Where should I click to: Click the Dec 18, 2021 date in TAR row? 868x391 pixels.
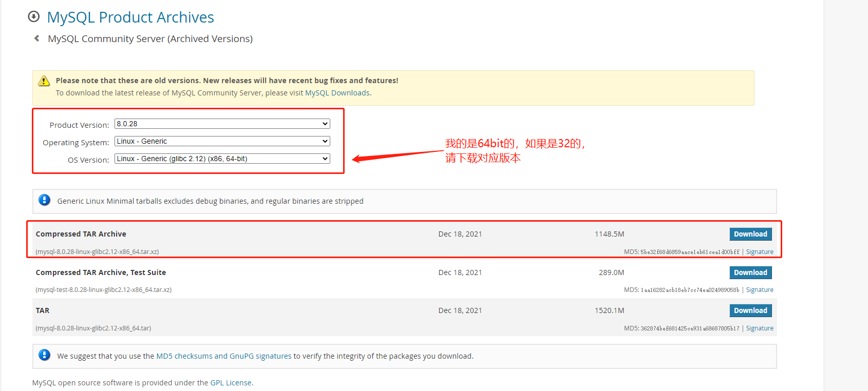coord(460,310)
